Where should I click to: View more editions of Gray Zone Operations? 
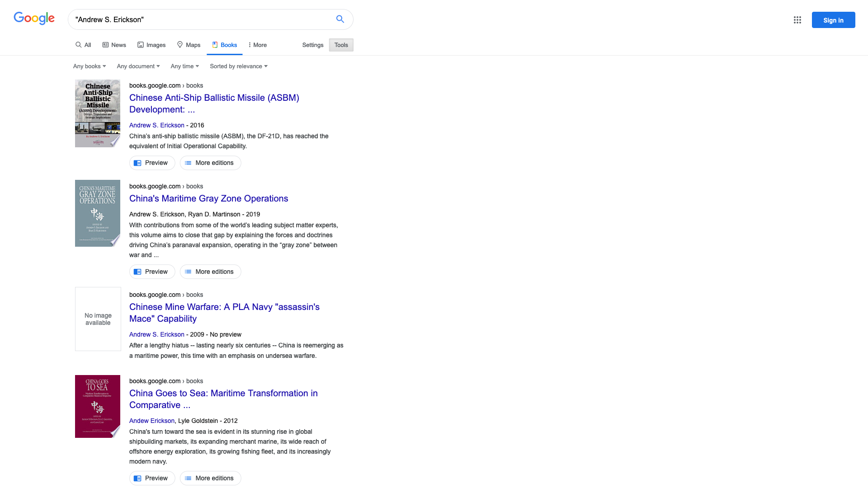[x=210, y=272]
